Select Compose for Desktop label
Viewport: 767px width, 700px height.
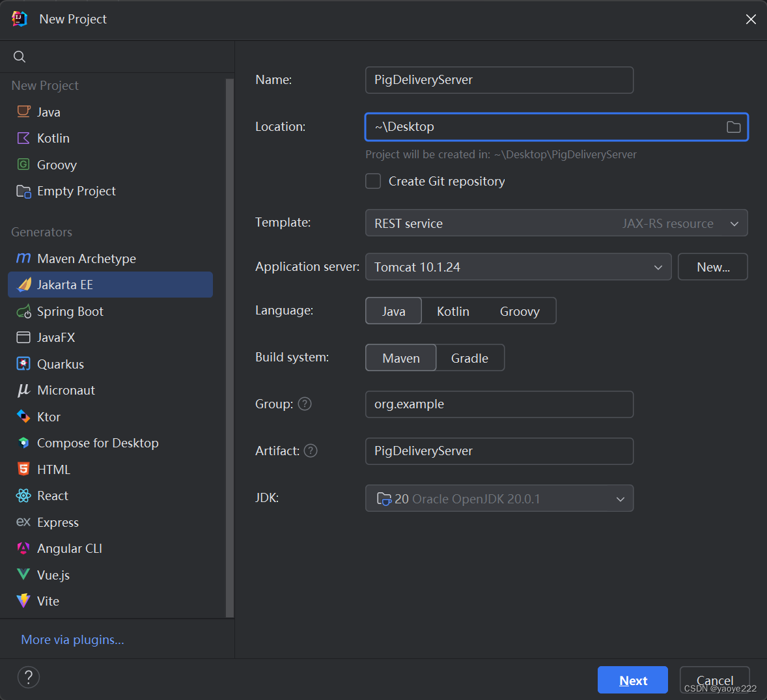point(98,443)
